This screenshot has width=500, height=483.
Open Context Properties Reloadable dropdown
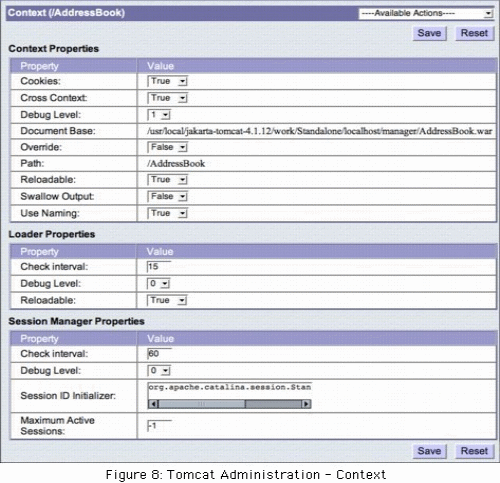(167, 180)
